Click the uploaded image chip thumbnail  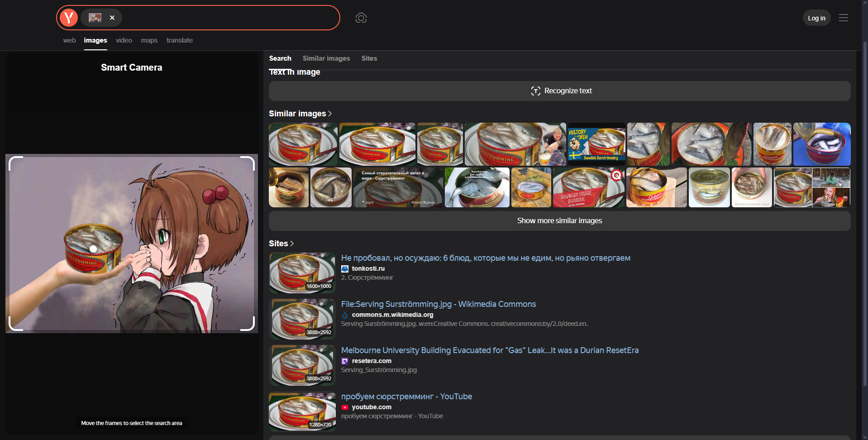coord(95,18)
